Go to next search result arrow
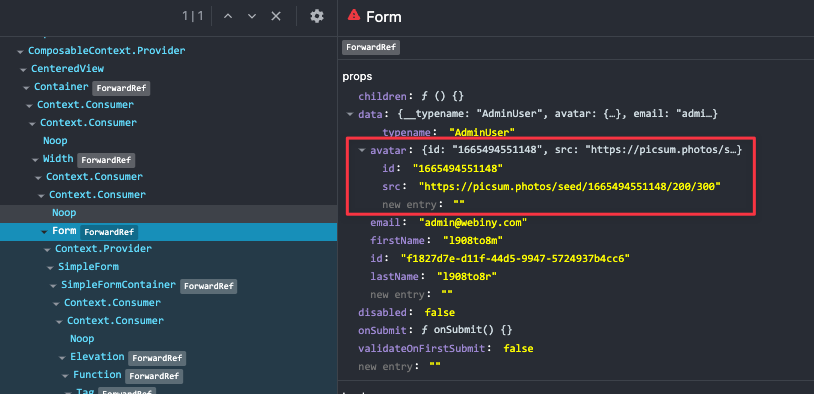This screenshot has width=814, height=394. point(252,16)
